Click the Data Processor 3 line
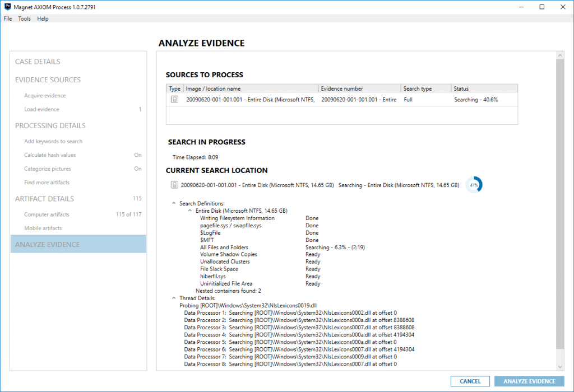This screenshot has width=574, height=392. pyautogui.click(x=299, y=327)
